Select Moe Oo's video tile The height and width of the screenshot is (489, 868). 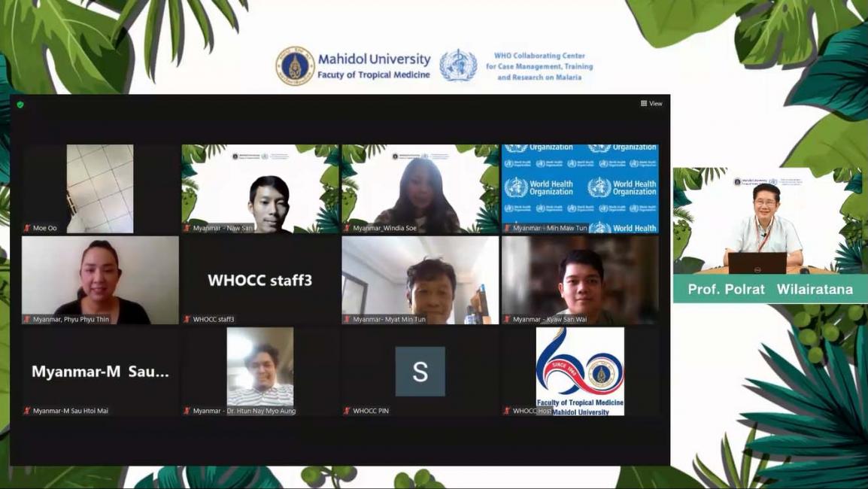tap(100, 188)
